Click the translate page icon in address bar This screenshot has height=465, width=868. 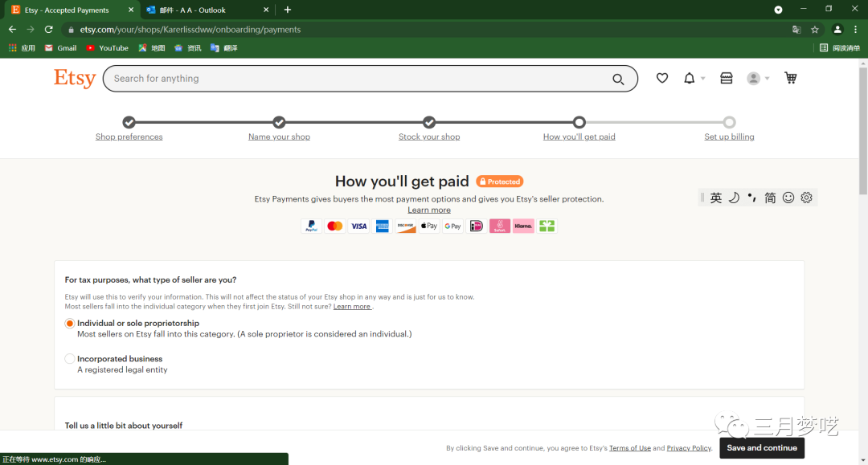coord(796,30)
